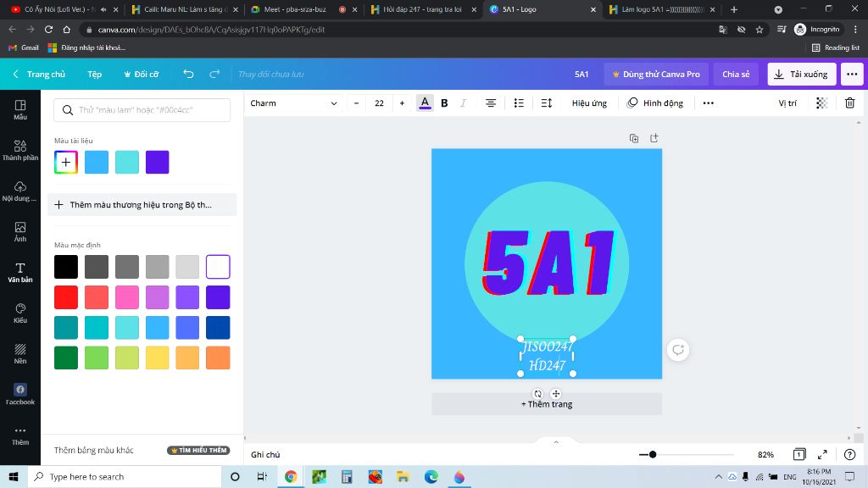Add a new page with the plus page icon
The width and height of the screenshot is (868, 488).
(x=654, y=138)
